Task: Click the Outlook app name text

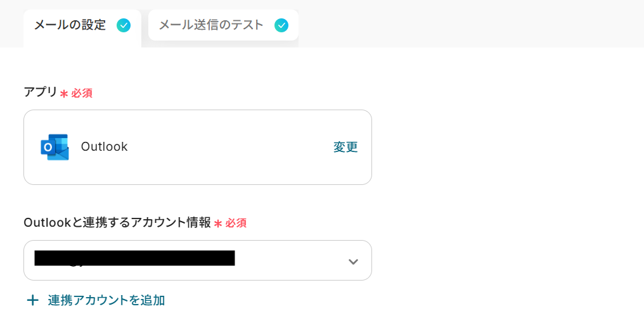Action: pyautogui.click(x=105, y=147)
